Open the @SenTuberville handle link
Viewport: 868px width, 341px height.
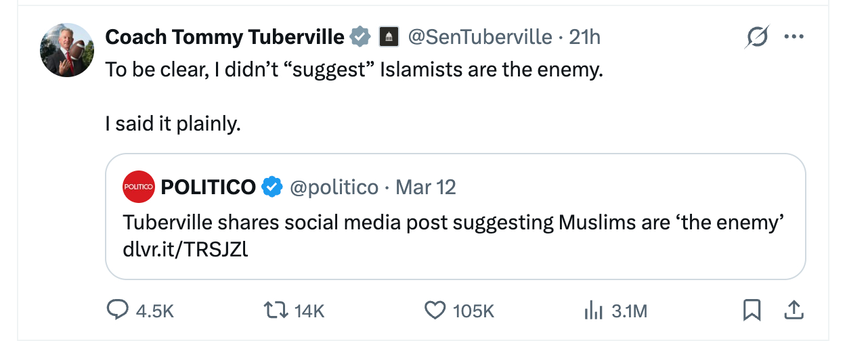(x=479, y=37)
